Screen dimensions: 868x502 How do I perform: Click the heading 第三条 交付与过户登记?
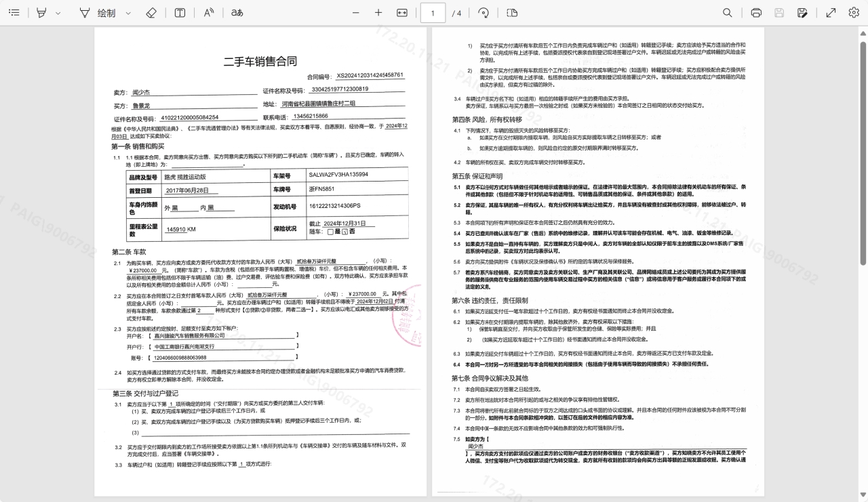(145, 394)
